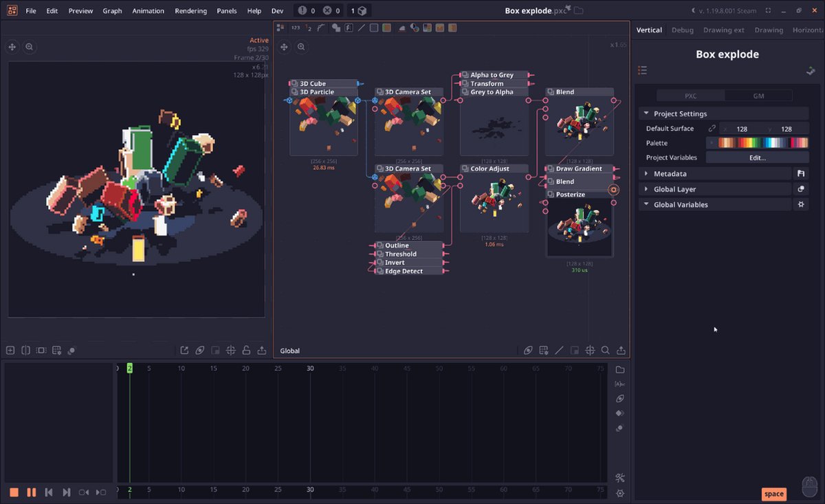
Task: Click the pan icon in graph panel
Action: coord(284,47)
